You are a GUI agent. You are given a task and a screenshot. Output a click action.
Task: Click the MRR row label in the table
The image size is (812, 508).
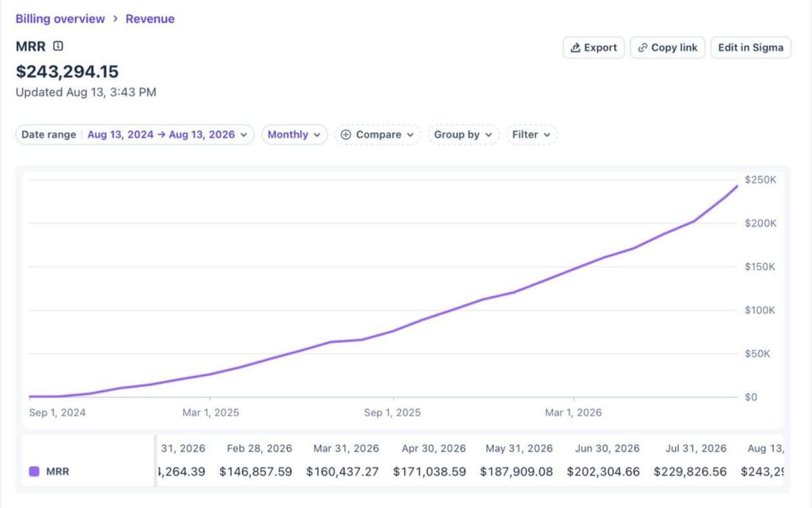[x=58, y=471]
